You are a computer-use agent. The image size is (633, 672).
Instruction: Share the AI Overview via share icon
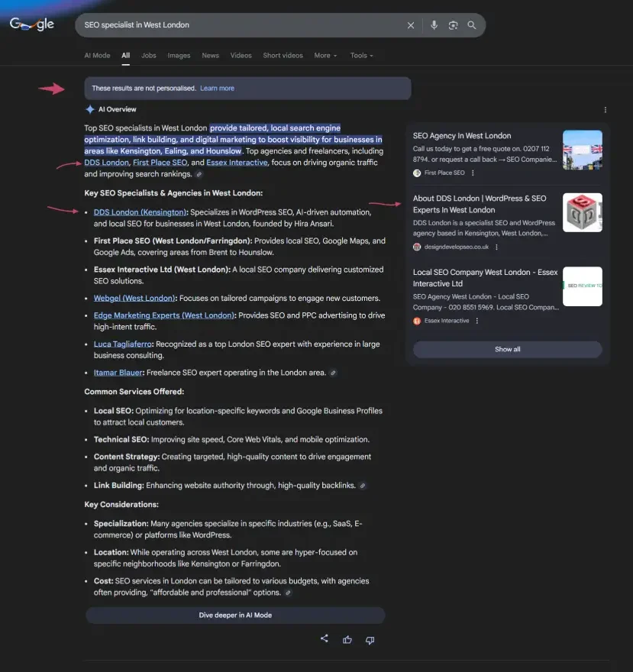(x=325, y=639)
